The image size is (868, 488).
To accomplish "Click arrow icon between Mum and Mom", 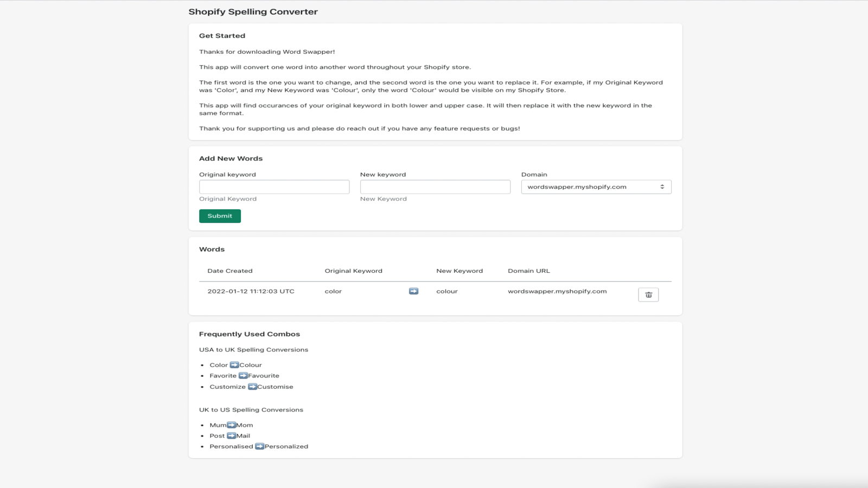I will (232, 425).
